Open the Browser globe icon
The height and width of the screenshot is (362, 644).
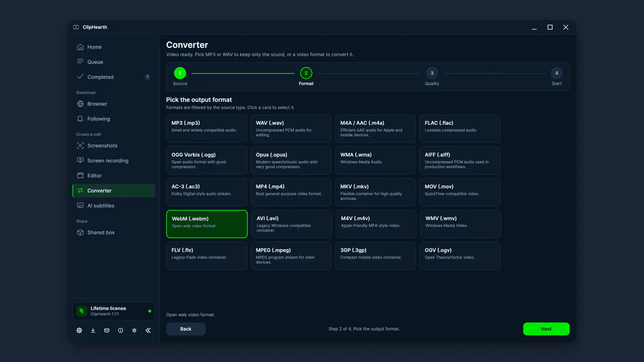80,104
